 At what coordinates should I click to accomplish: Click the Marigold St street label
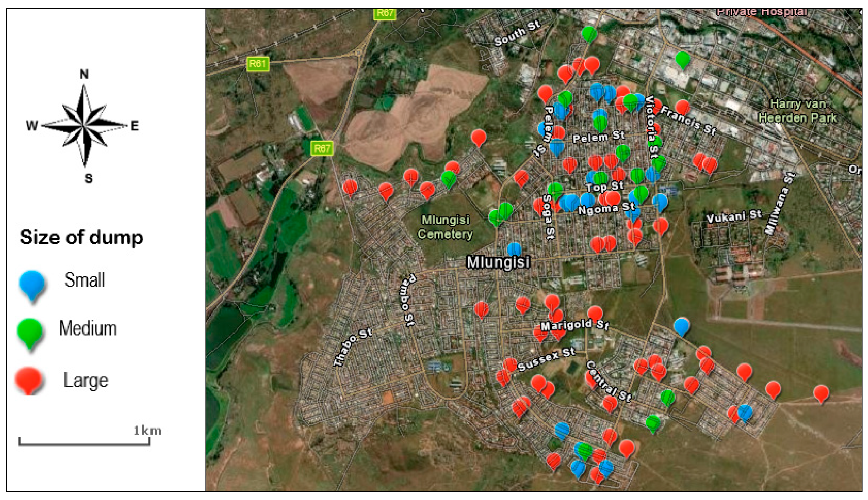tap(575, 325)
